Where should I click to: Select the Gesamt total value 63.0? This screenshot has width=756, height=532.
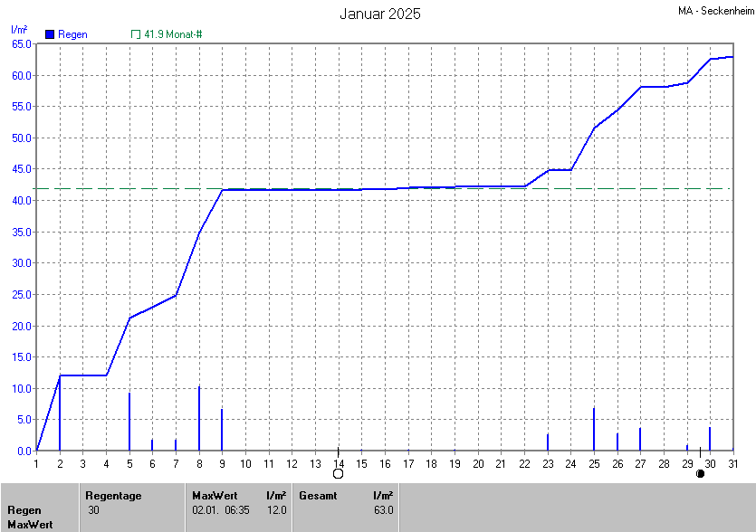[x=382, y=510]
